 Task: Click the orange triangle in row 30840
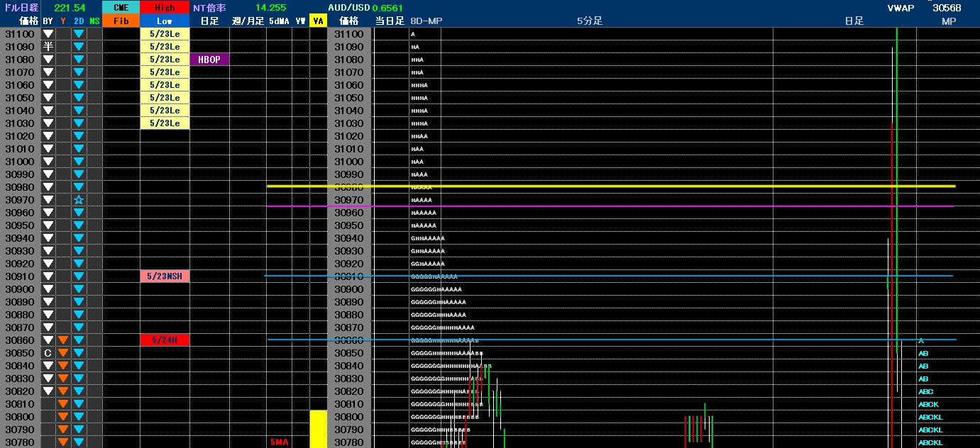coord(63,366)
